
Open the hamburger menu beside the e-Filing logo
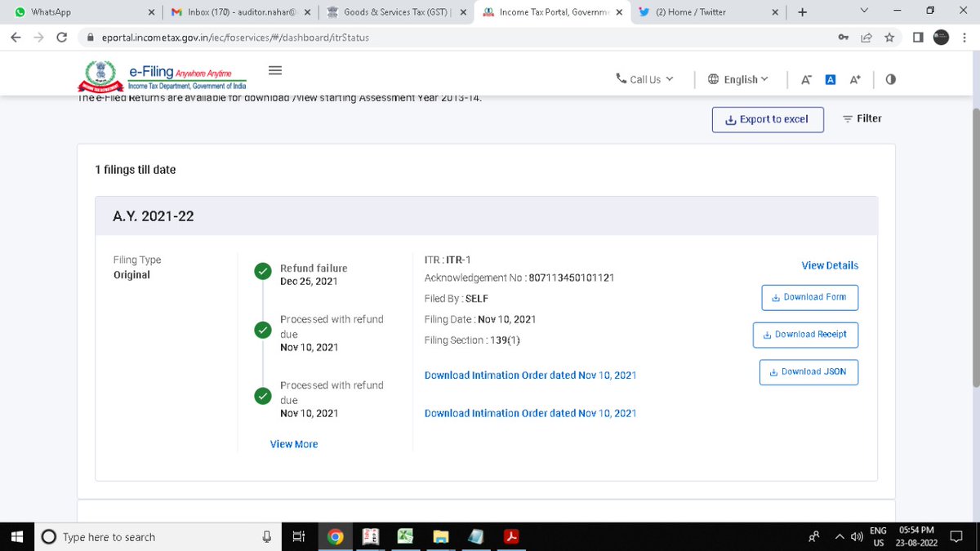coord(275,70)
